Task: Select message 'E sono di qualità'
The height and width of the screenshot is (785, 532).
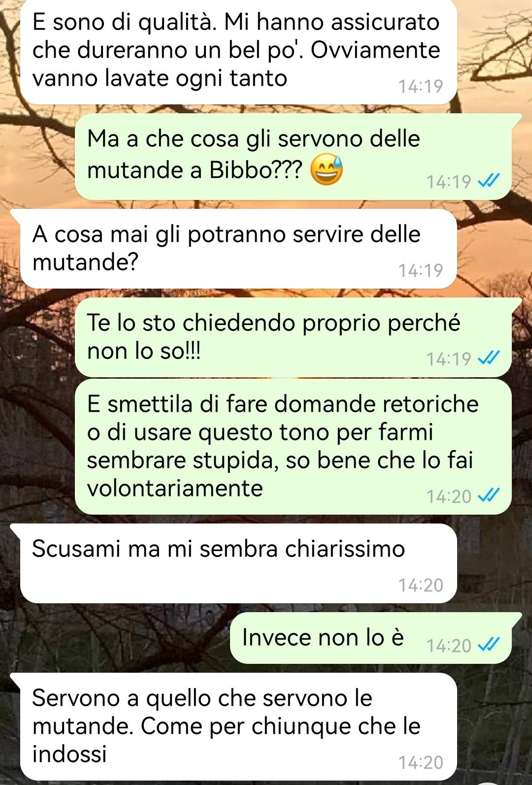Action: (238, 51)
